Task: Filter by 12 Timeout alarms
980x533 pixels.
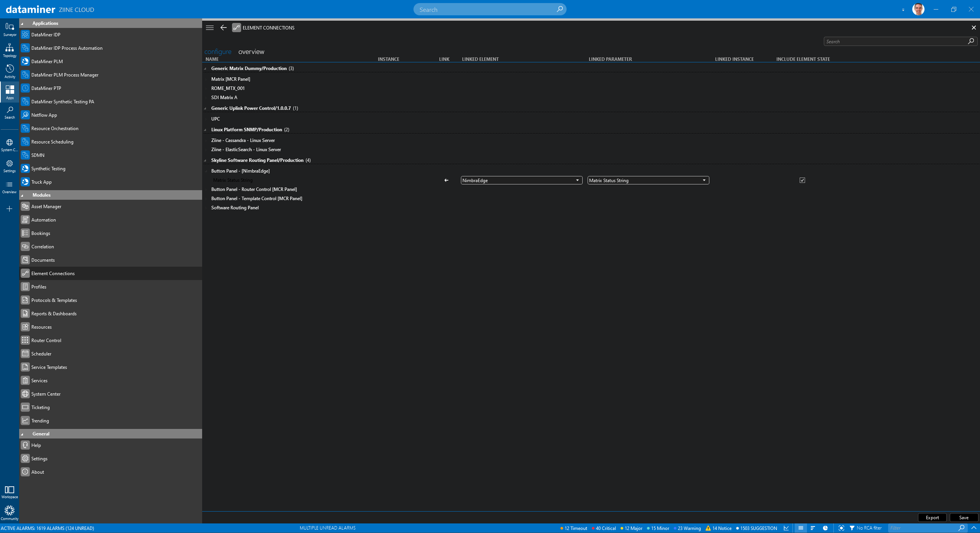Action: pyautogui.click(x=573, y=528)
